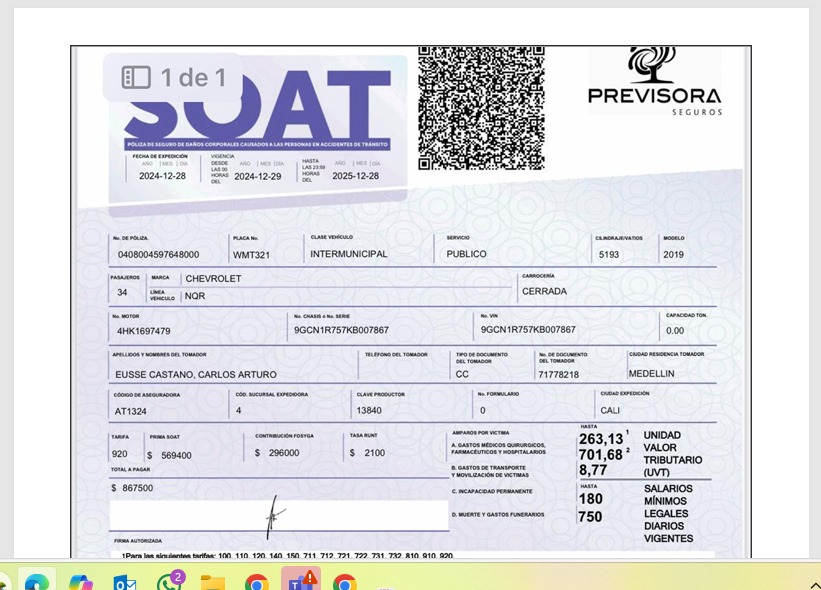
Task: Open WhatsApp showing 2 unread notifications
Action: pyautogui.click(x=169, y=582)
